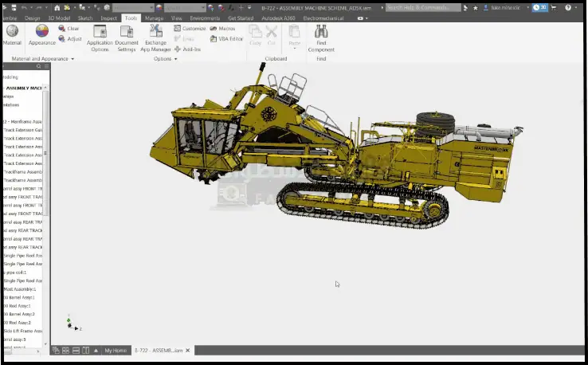The width and height of the screenshot is (588, 365).
Task: Switch to the My Home document tab
Action: [x=116, y=350]
